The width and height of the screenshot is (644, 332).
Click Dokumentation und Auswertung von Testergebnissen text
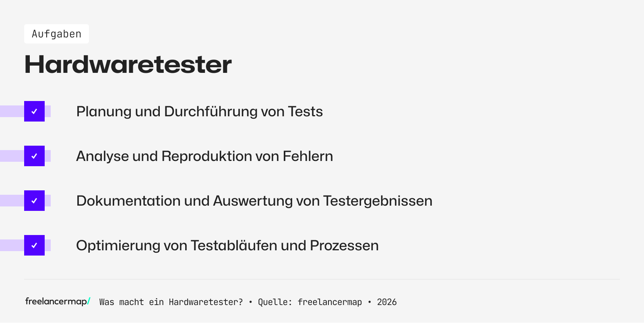254,201
